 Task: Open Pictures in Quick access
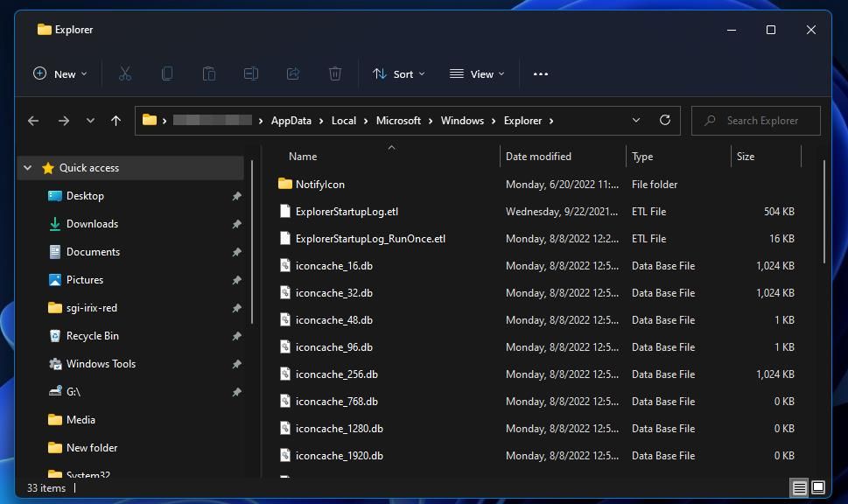tap(84, 280)
